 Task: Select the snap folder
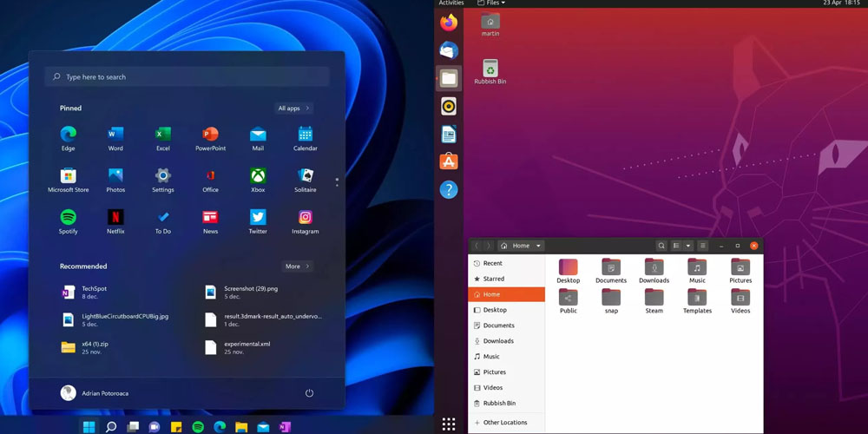click(x=611, y=302)
